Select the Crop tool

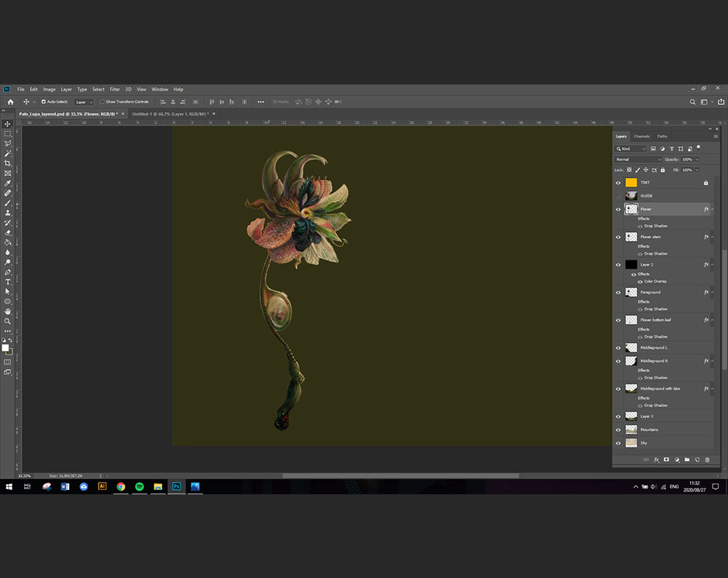pos(8,163)
